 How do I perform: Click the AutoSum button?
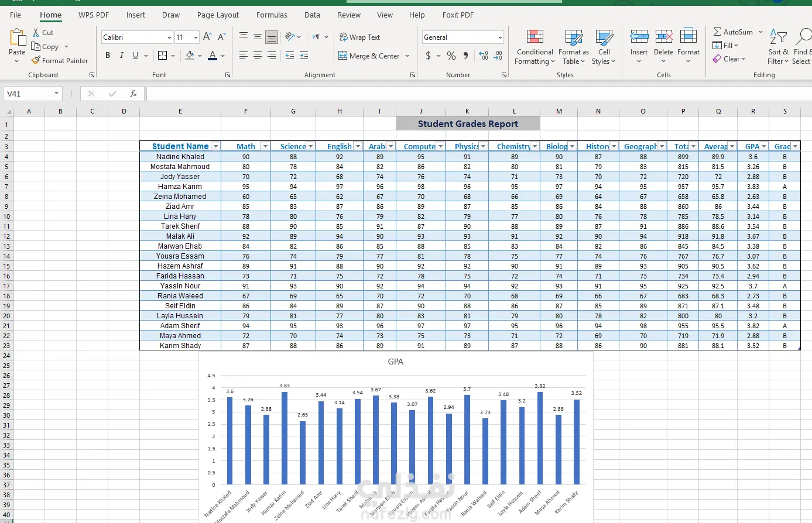pos(733,32)
